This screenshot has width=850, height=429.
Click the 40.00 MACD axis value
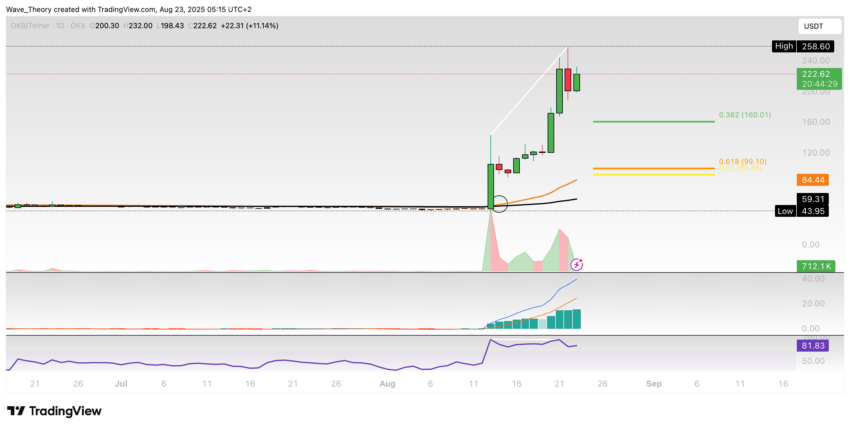pos(813,279)
